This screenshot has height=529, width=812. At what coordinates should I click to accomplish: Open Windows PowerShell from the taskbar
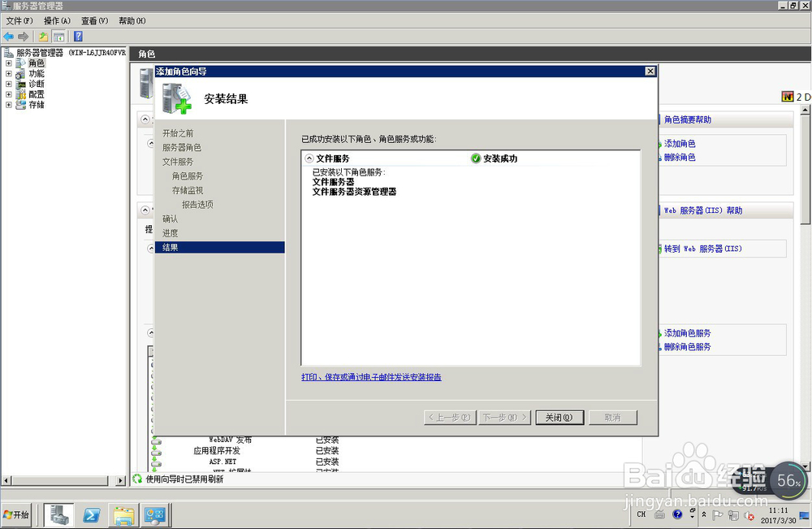coord(92,514)
